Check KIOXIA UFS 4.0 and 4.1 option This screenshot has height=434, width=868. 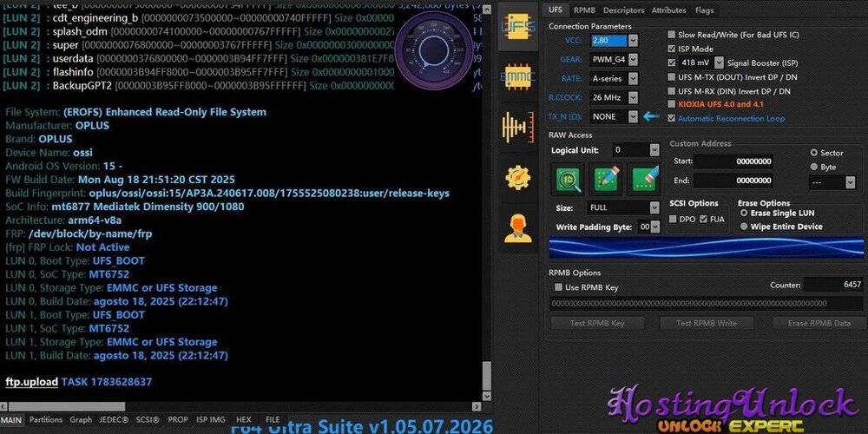(672, 104)
